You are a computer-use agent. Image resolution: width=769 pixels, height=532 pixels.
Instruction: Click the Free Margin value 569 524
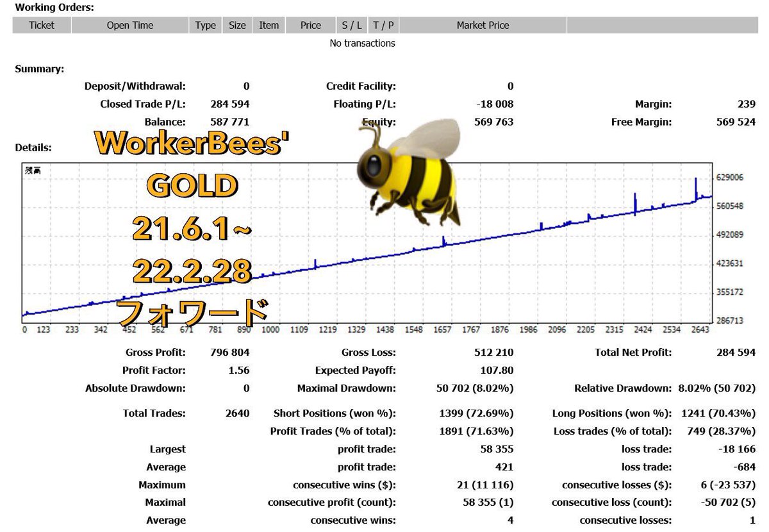pyautogui.click(x=736, y=122)
